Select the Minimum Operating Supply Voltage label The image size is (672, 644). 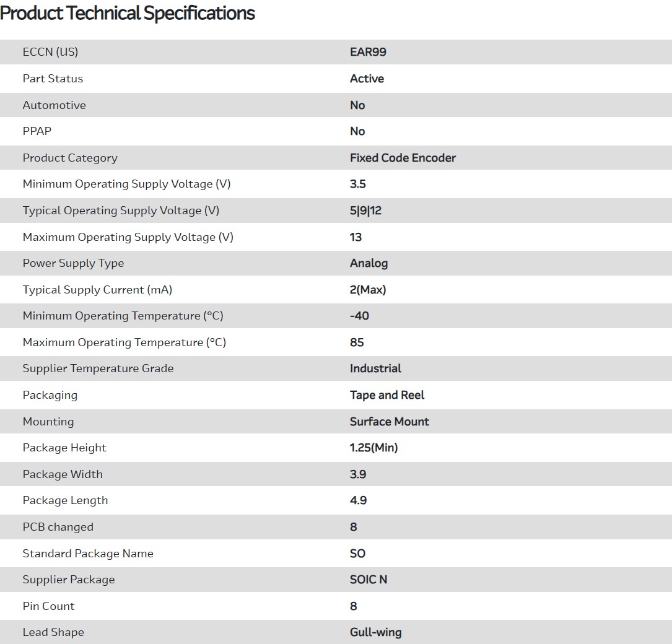126,184
